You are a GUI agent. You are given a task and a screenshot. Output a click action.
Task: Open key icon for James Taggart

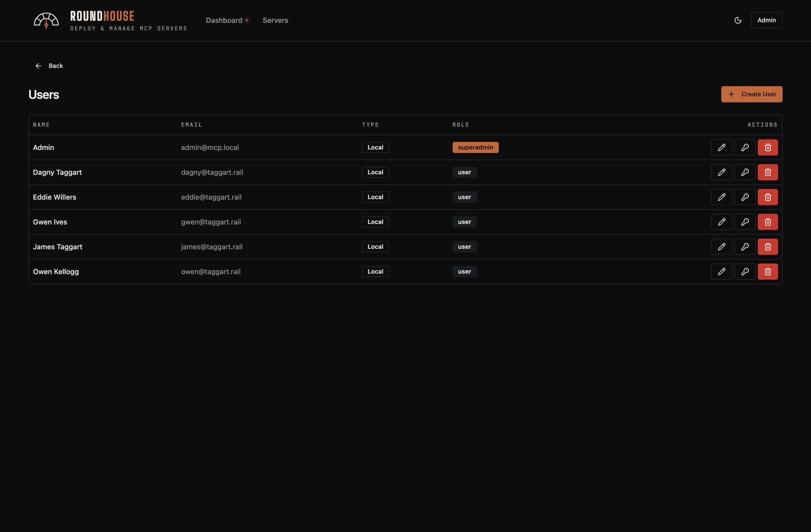pos(745,247)
